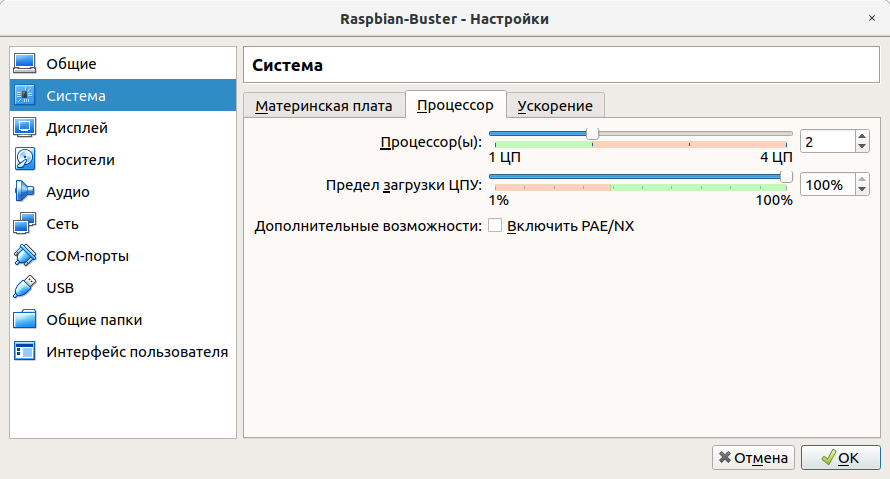Click the Процессор(ы) label
The height and width of the screenshot is (479, 890).
click(431, 142)
